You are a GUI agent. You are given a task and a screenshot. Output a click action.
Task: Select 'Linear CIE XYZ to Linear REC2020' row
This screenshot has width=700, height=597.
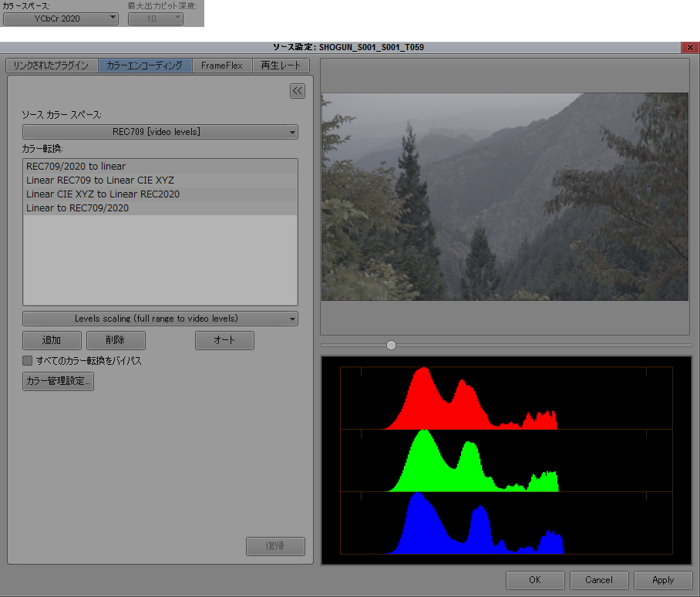point(160,194)
